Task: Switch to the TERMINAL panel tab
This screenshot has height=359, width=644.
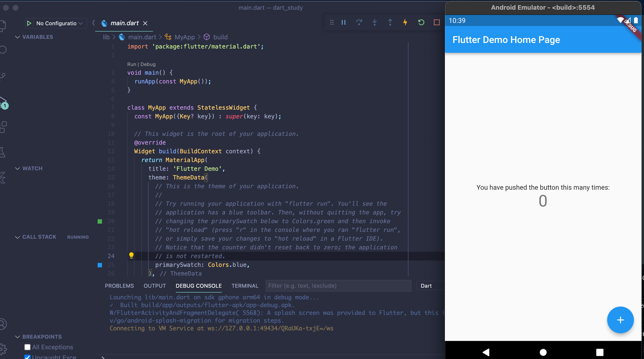Action: (245, 286)
